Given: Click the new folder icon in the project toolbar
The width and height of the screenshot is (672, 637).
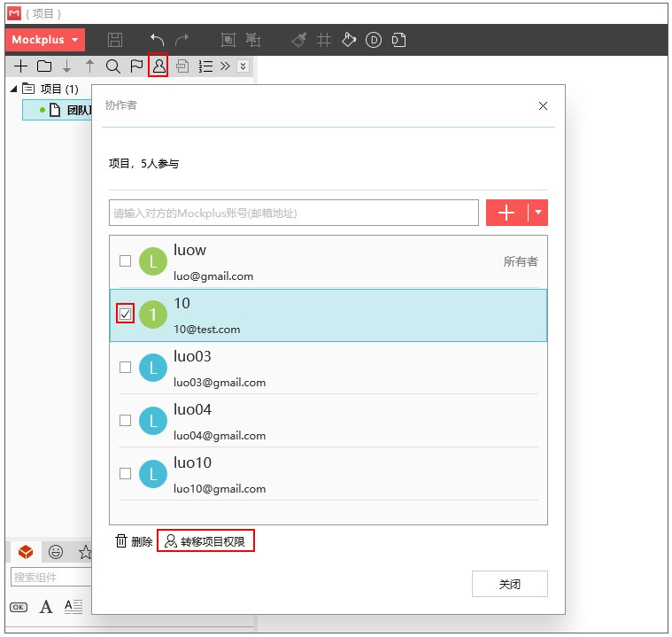Looking at the screenshot, I should [44, 66].
